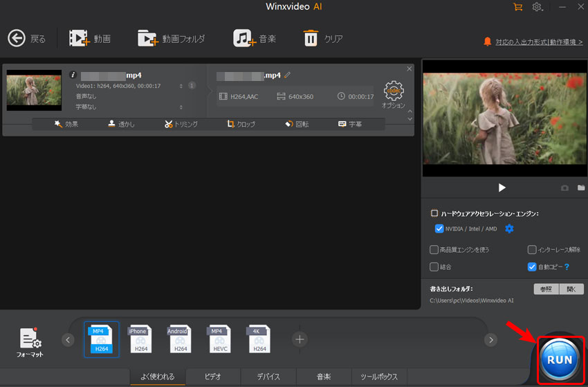This screenshot has width=588, height=387.
Task: Open the settings gear in title bar
Action: (537, 7)
